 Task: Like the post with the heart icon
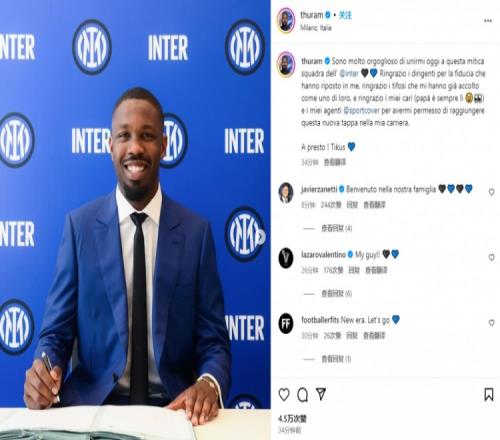284,395
